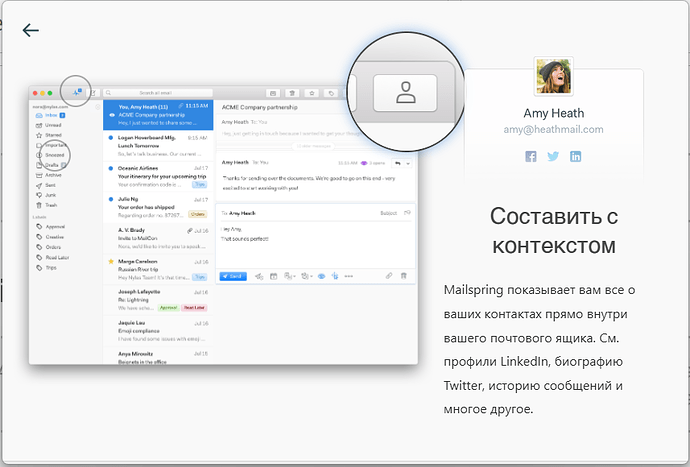This screenshot has width=690, height=467.
Task: Select Starred in the preview sidebar
Action: pyautogui.click(x=48, y=135)
